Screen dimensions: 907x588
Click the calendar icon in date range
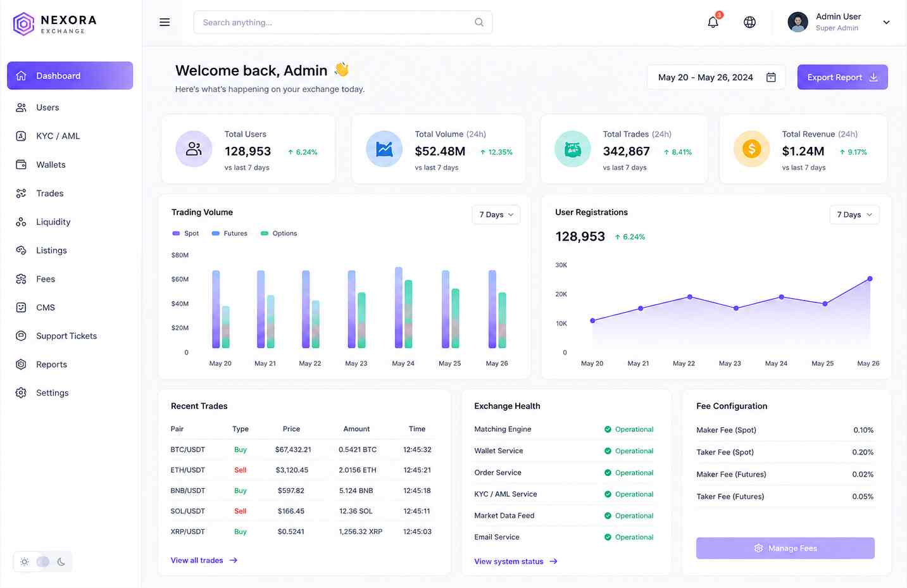pos(771,77)
